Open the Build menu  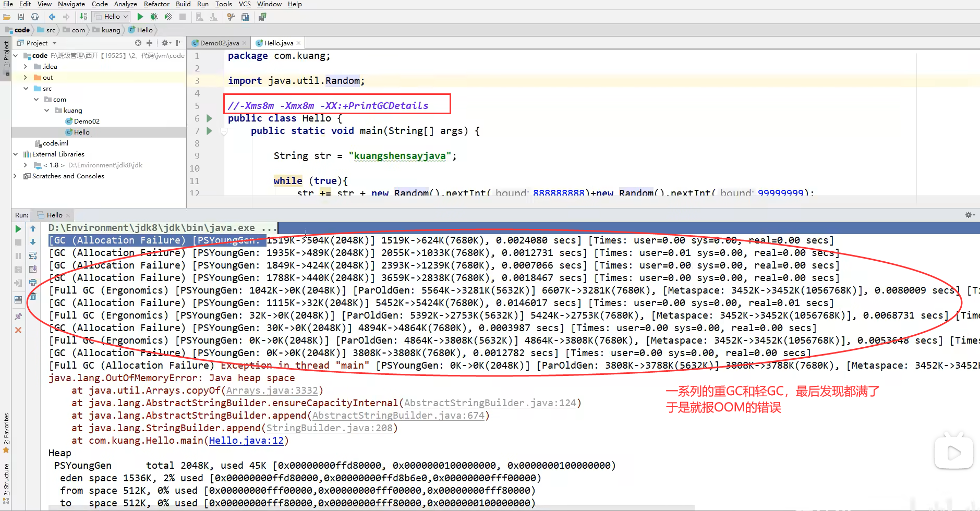tap(183, 4)
